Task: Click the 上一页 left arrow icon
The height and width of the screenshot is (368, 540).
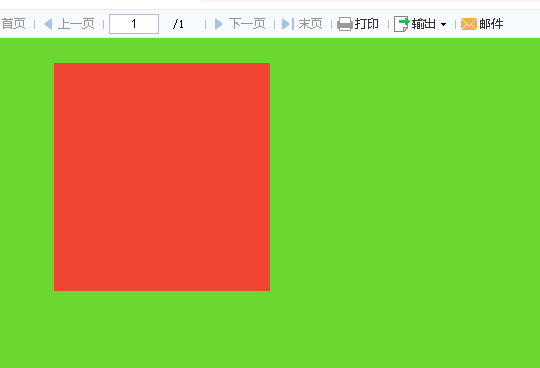Action: click(48, 24)
